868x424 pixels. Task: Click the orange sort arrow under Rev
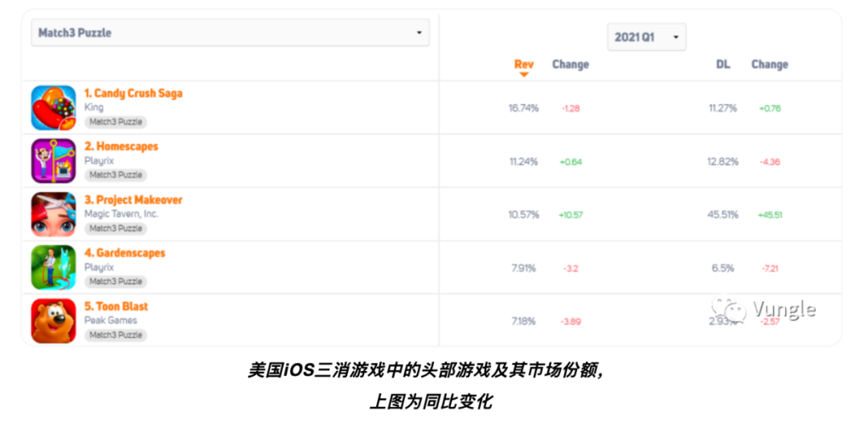click(x=524, y=74)
